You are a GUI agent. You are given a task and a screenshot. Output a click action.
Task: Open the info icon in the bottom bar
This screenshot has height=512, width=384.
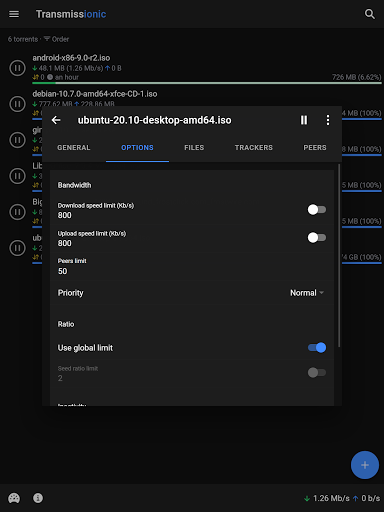pos(38,498)
